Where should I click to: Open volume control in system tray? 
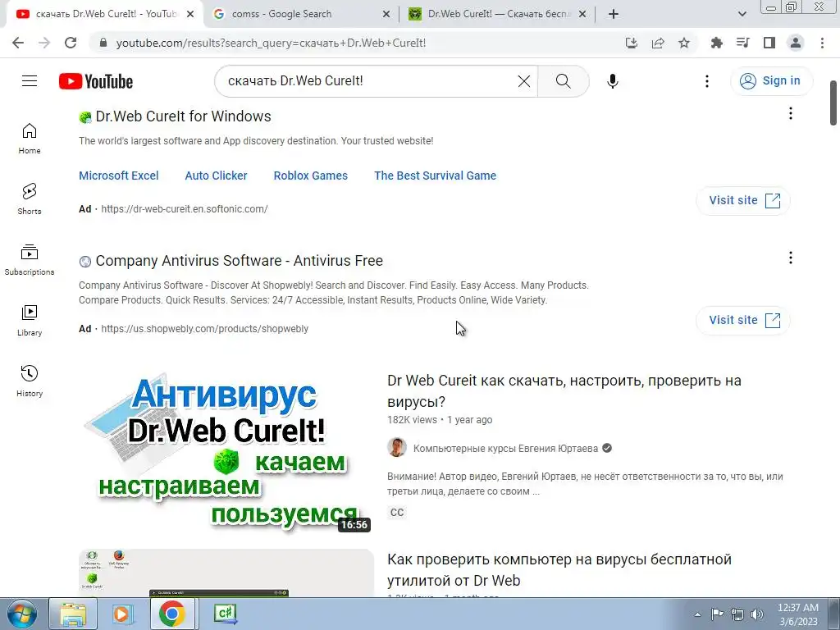[757, 614]
